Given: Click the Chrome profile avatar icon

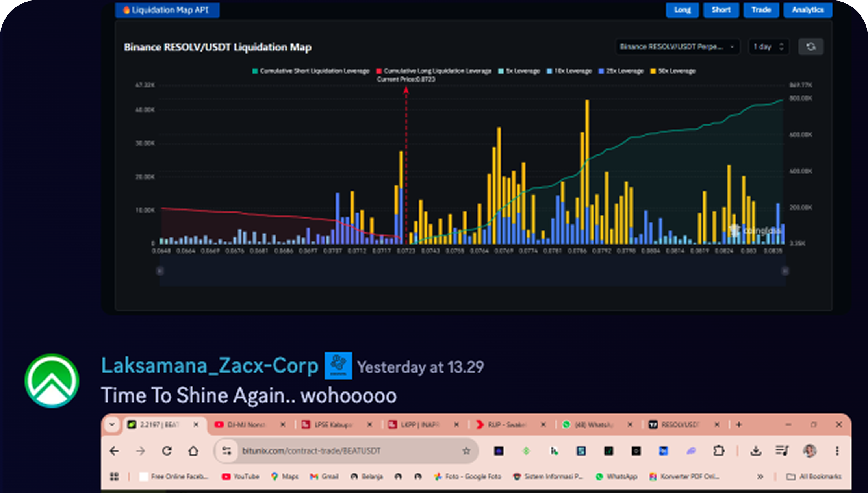Looking at the screenshot, I should (x=811, y=450).
